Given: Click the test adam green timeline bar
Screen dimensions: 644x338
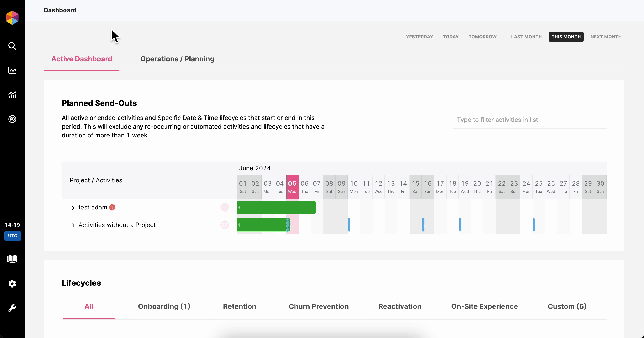Looking at the screenshot, I should (x=276, y=207).
